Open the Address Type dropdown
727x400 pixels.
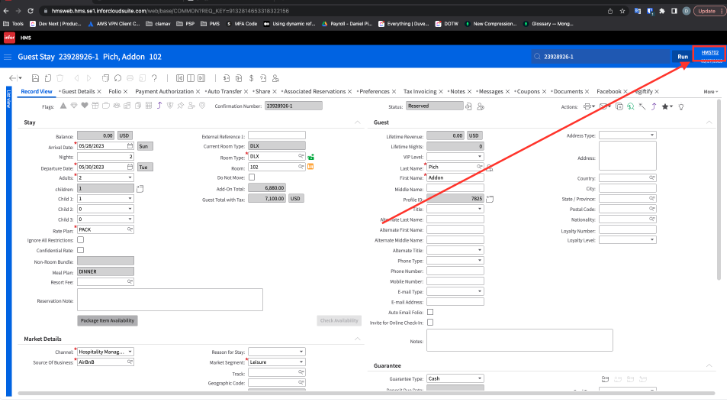coord(651,135)
